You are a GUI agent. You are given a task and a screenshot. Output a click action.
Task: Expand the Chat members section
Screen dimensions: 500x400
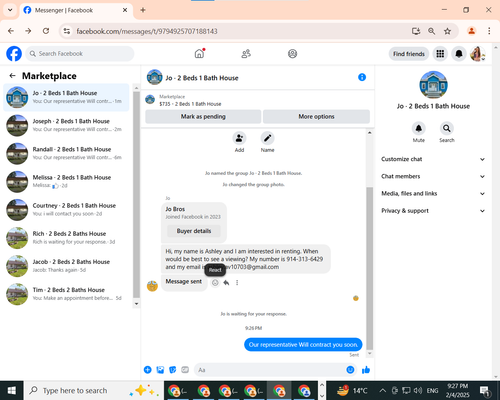point(433,176)
